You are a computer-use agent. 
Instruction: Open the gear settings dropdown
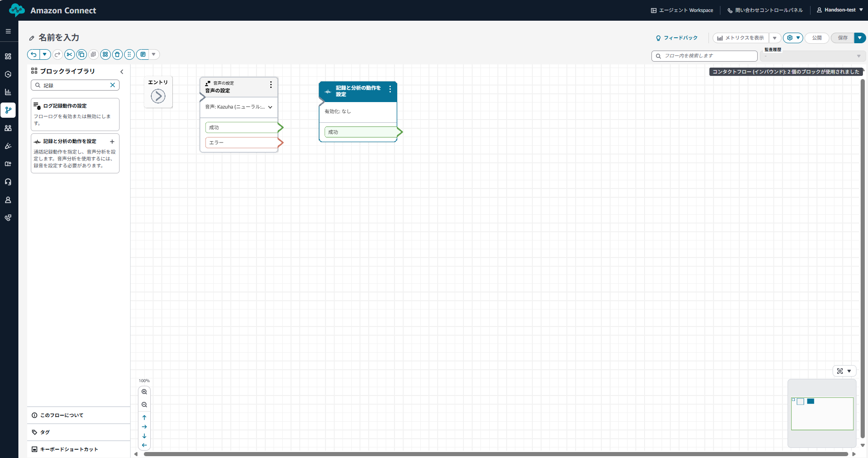click(x=793, y=38)
